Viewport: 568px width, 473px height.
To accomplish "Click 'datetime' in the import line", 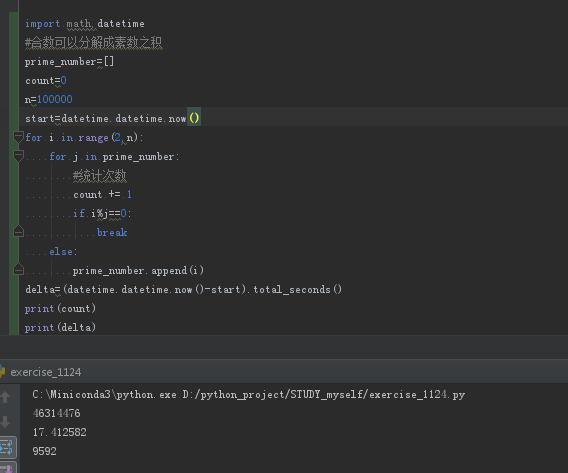I will tap(121, 24).
